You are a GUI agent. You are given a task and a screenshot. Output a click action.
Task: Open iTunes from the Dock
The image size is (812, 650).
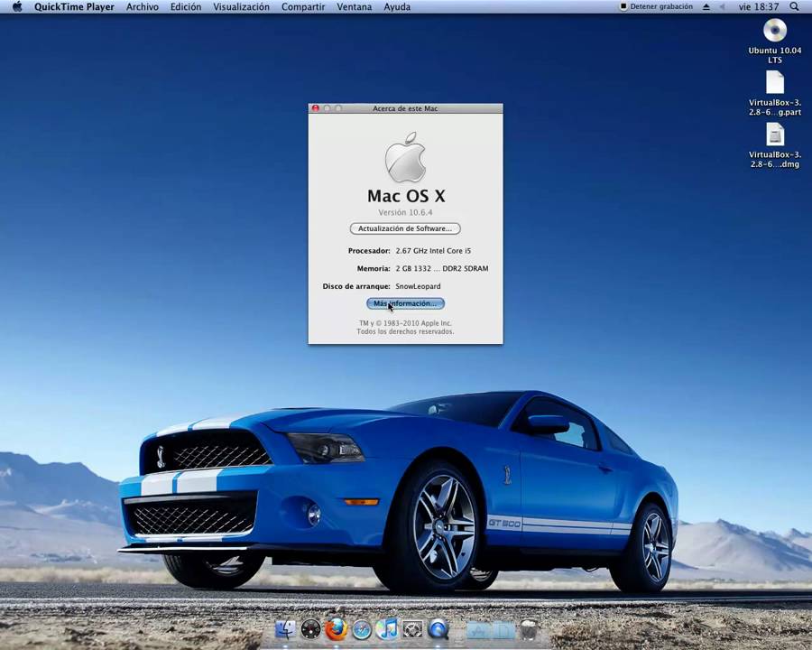[387, 629]
